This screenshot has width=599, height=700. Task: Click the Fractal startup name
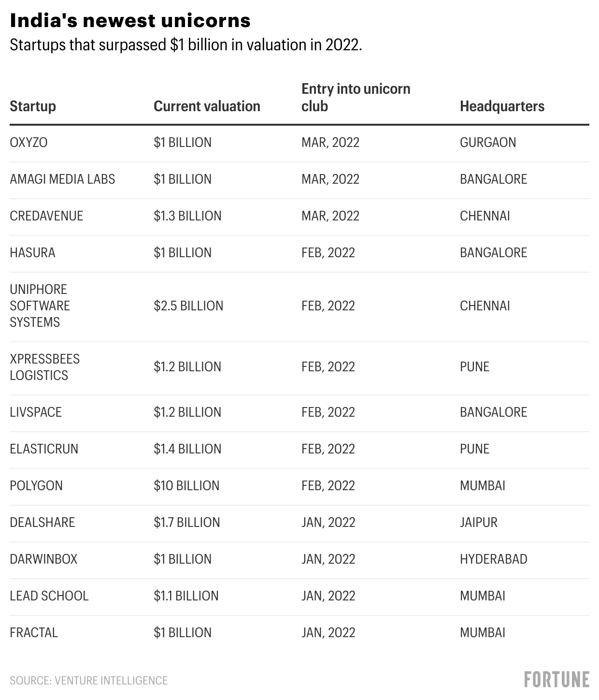click(34, 633)
